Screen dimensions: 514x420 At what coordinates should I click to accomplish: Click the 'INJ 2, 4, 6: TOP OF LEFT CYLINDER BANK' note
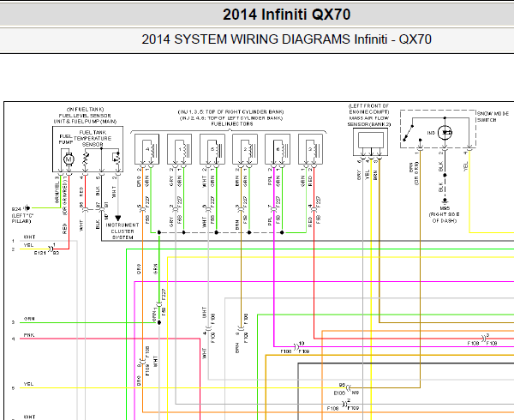click(x=231, y=118)
